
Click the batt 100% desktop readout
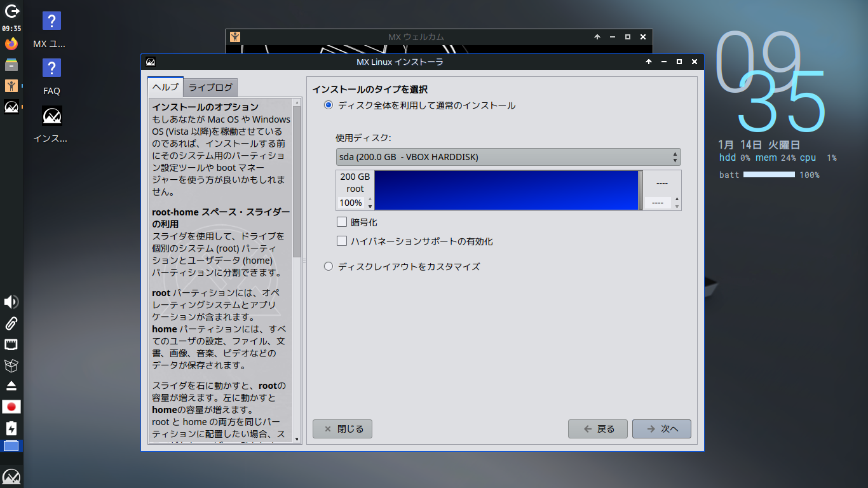(769, 175)
